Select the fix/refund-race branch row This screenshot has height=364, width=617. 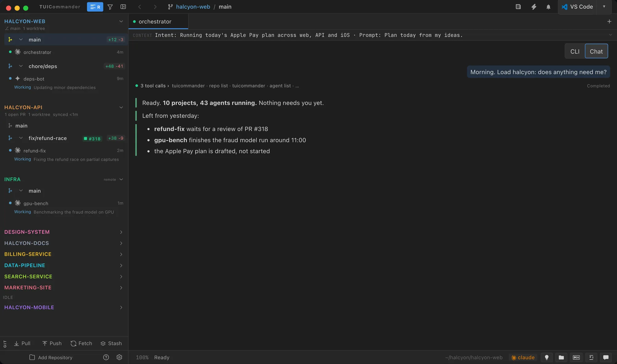click(64, 138)
